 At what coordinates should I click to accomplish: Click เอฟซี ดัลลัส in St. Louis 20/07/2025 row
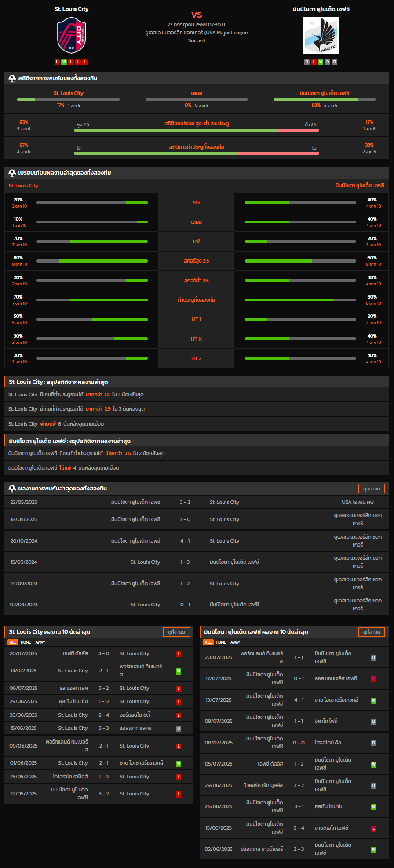pos(75,653)
